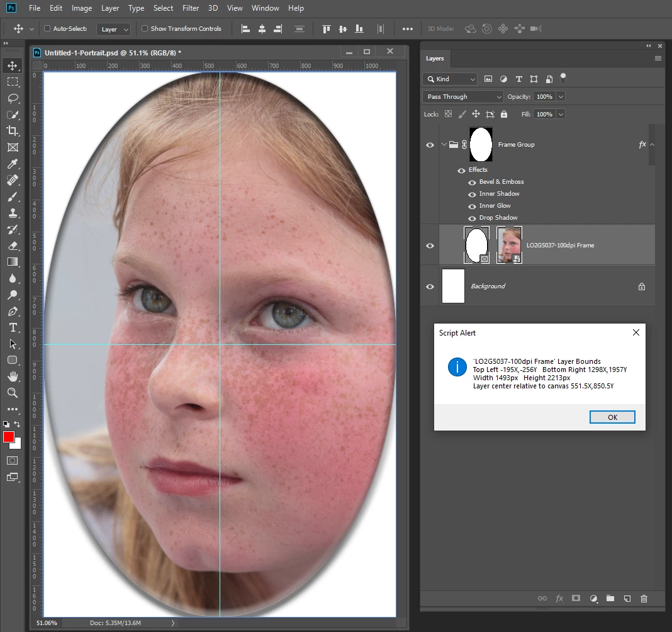The width and height of the screenshot is (672, 632).
Task: Toggle Quick Mask mode
Action: point(13,461)
